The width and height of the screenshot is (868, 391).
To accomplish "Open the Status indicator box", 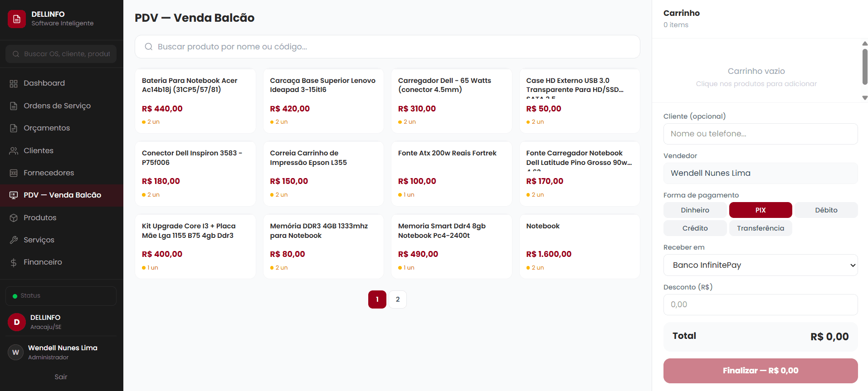I will (x=61, y=296).
